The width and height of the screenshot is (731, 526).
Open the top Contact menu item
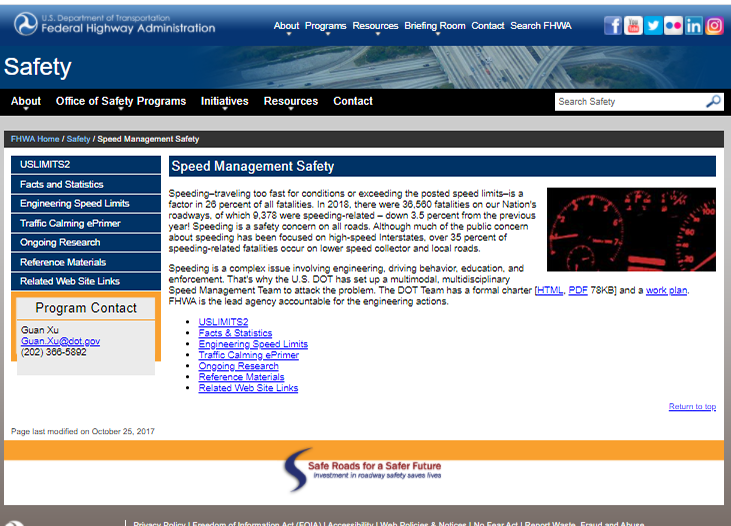point(488,26)
